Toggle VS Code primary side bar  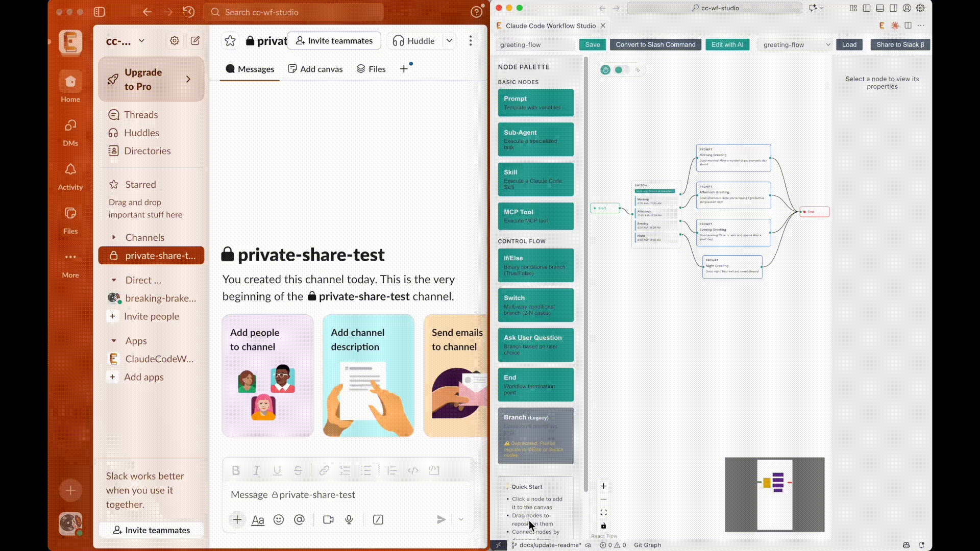coord(867,8)
